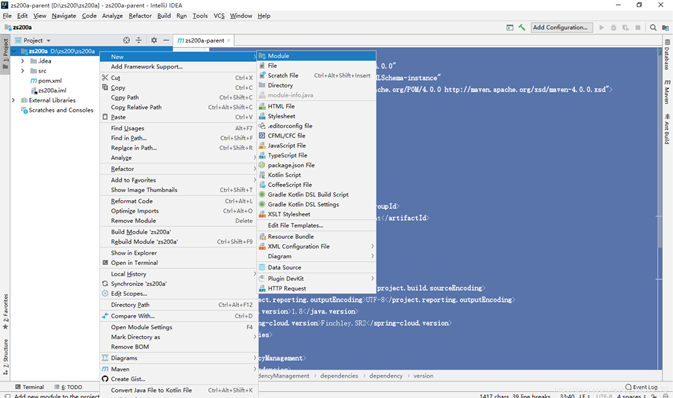Open the Database tool window sidebar

pos(667,55)
